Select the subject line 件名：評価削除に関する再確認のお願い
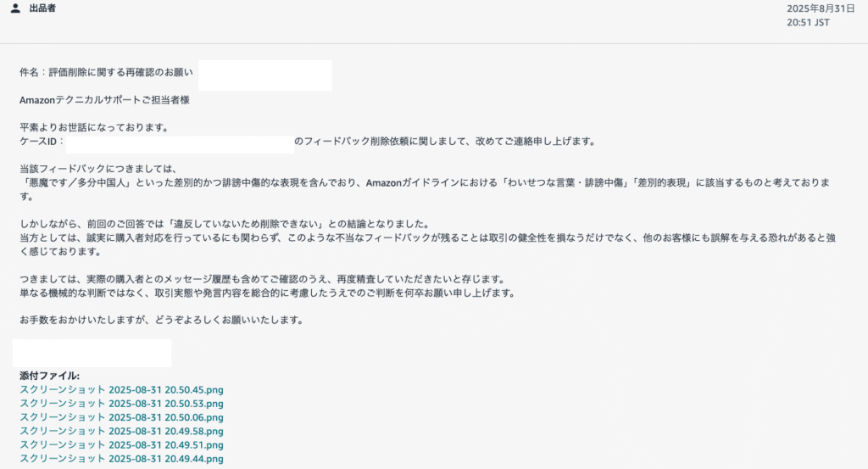Image resolution: width=868 pixels, height=469 pixels. coord(106,73)
